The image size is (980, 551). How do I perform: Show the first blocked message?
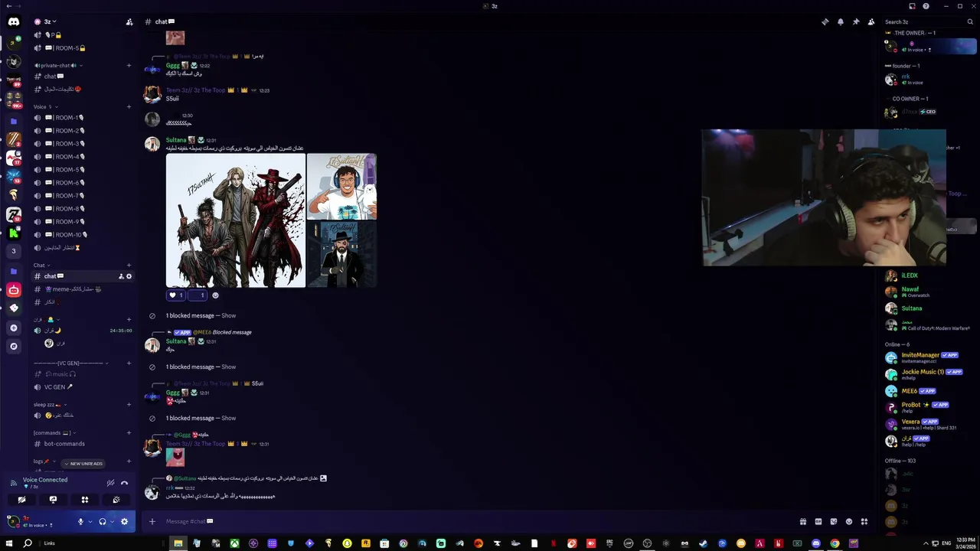(x=228, y=316)
